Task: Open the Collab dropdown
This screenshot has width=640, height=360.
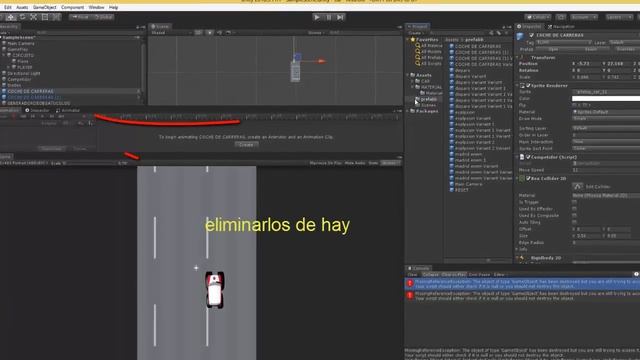Action: point(538,17)
